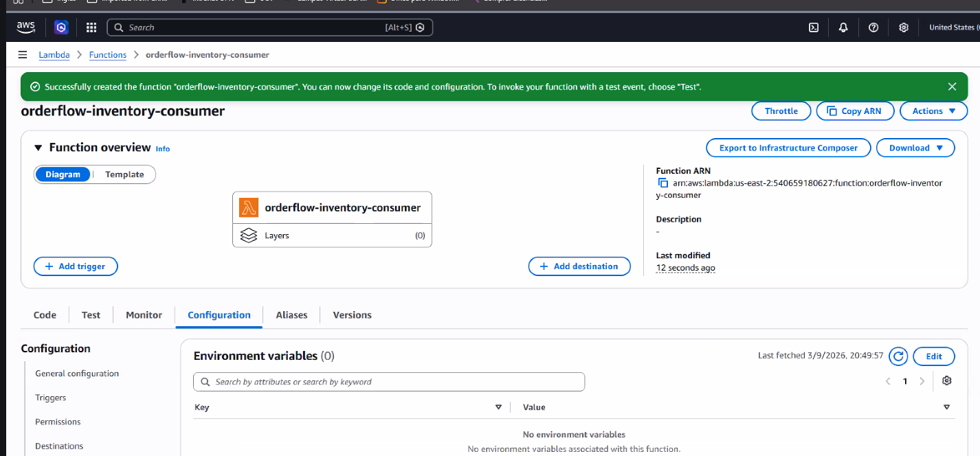Open the Aliases tab
980x456 pixels.
tap(291, 315)
